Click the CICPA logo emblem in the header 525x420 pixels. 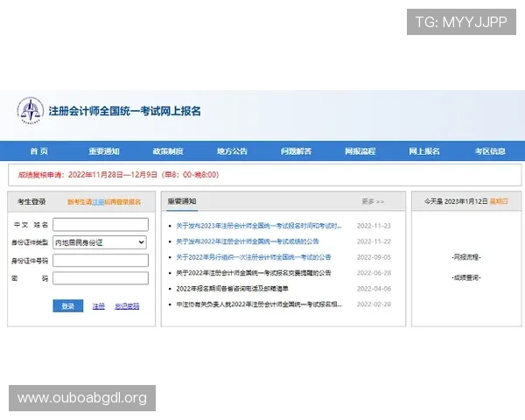coord(31,110)
